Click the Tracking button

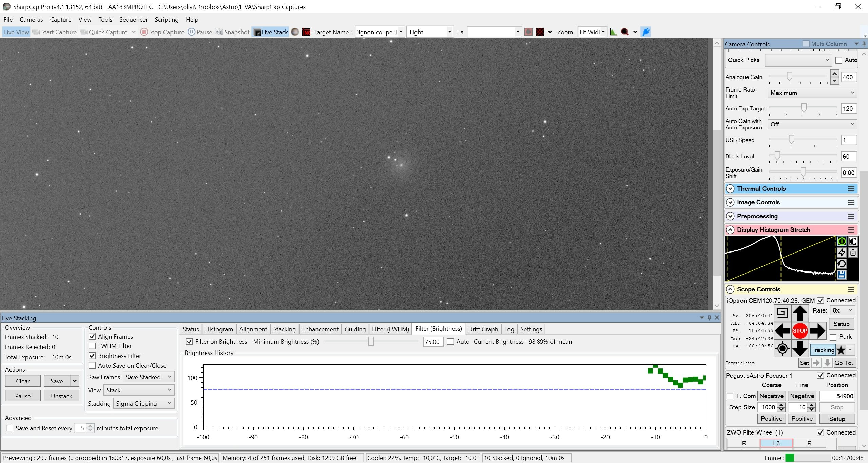tap(823, 350)
